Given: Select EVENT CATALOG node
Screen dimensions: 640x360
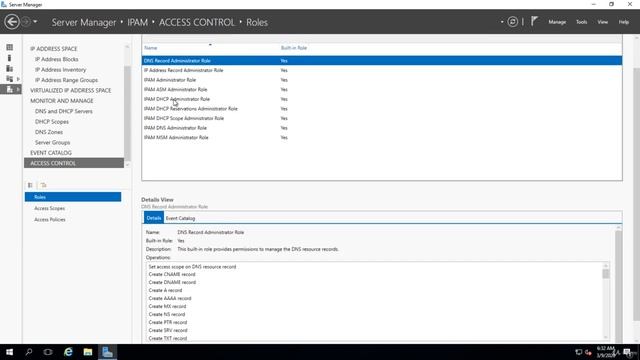Looking at the screenshot, I should (51, 153).
